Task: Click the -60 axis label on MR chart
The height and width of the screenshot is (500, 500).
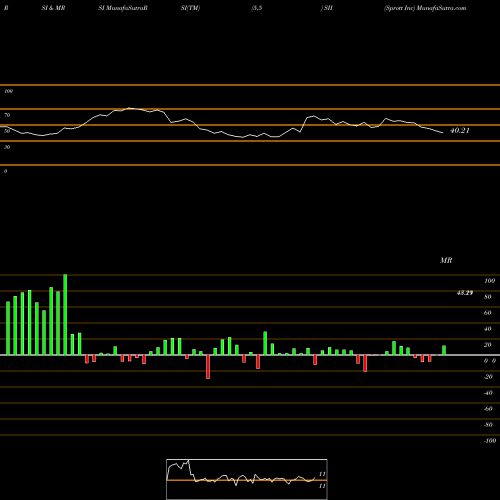Action: point(488,409)
